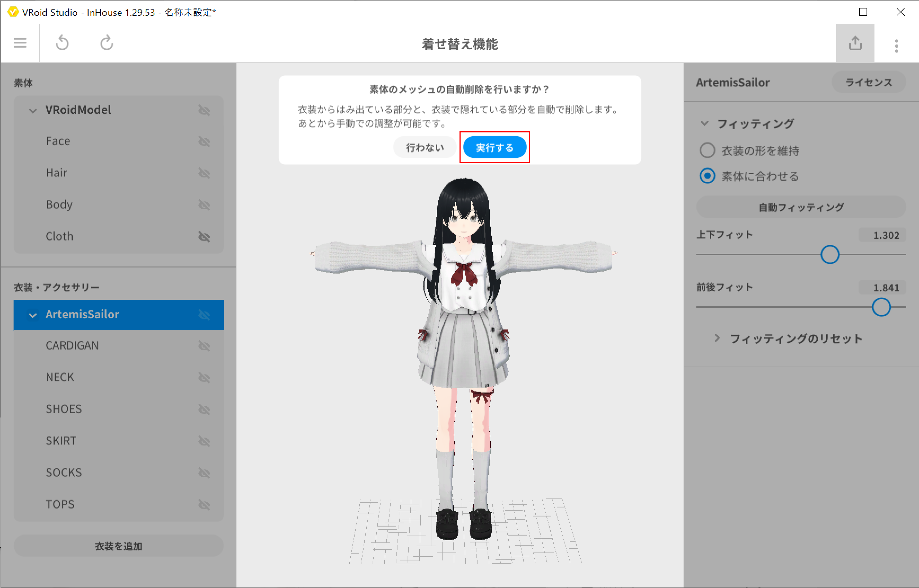This screenshot has width=919, height=588.
Task: Toggle TOPS visibility eye icon
Action: pyautogui.click(x=204, y=504)
